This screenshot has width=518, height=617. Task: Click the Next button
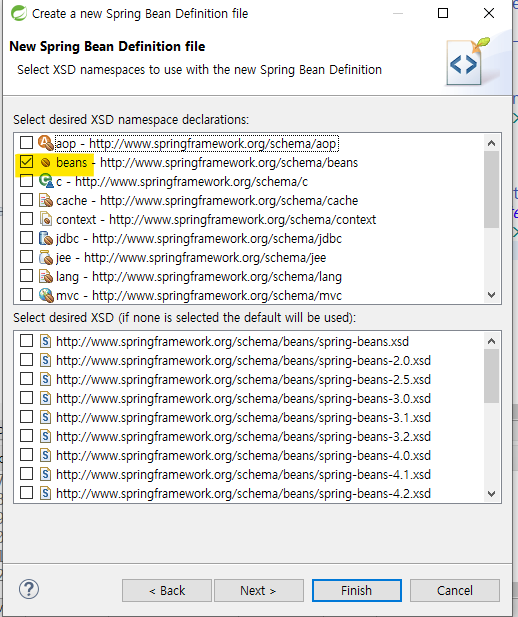(x=259, y=590)
